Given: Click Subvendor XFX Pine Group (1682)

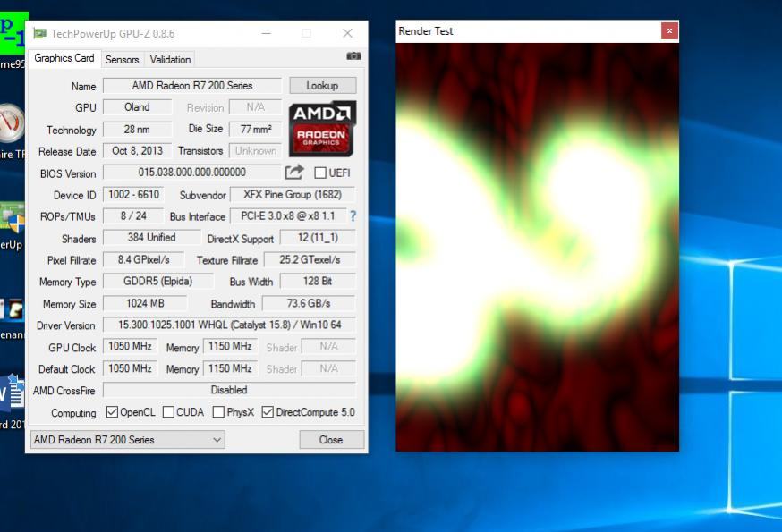Looking at the screenshot, I should [293, 194].
